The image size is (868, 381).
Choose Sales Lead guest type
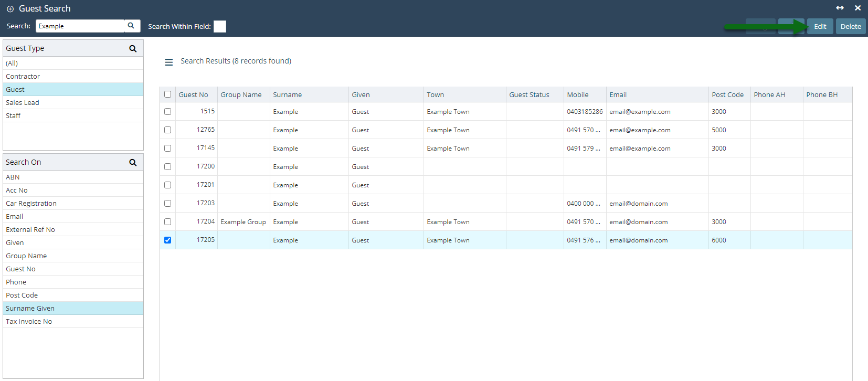[23, 102]
